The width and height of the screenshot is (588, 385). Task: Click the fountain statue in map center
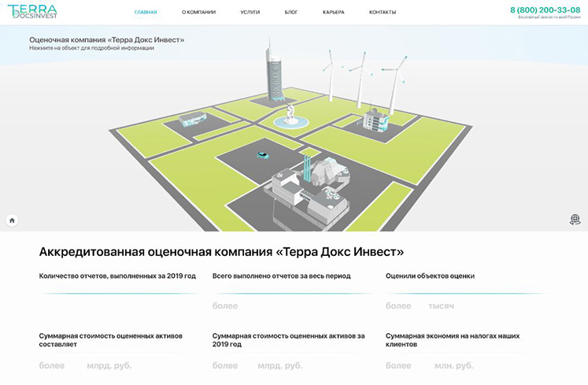click(290, 116)
